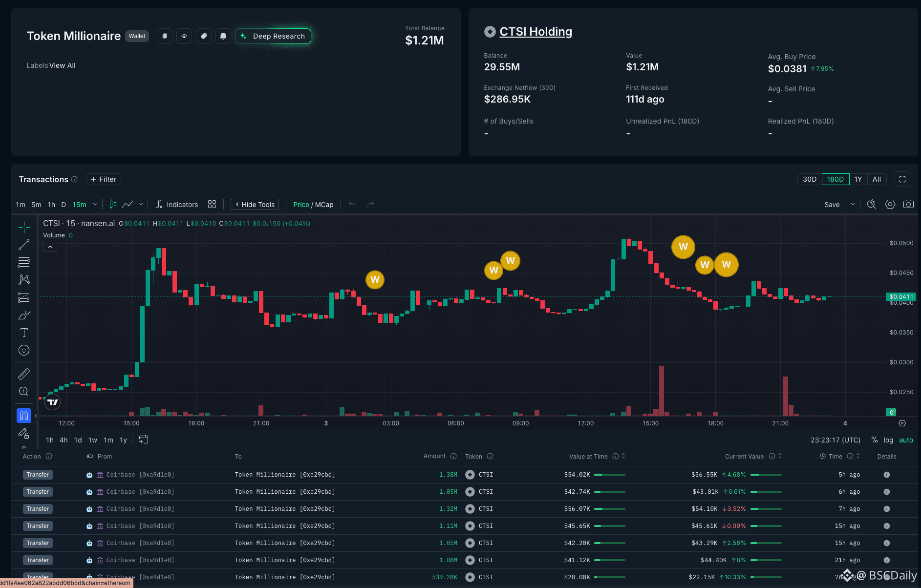
Task: Select the forecasting position tool
Action: coord(24,297)
